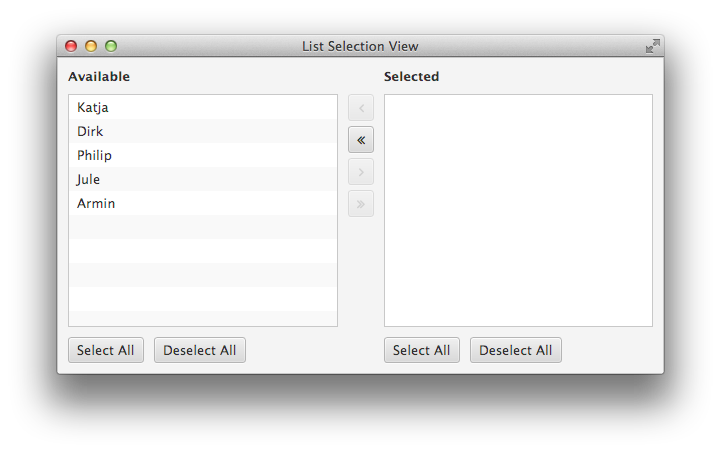Image resolution: width=721 pixels, height=453 pixels.
Task: Close the List Selection View window
Action: coord(71,46)
